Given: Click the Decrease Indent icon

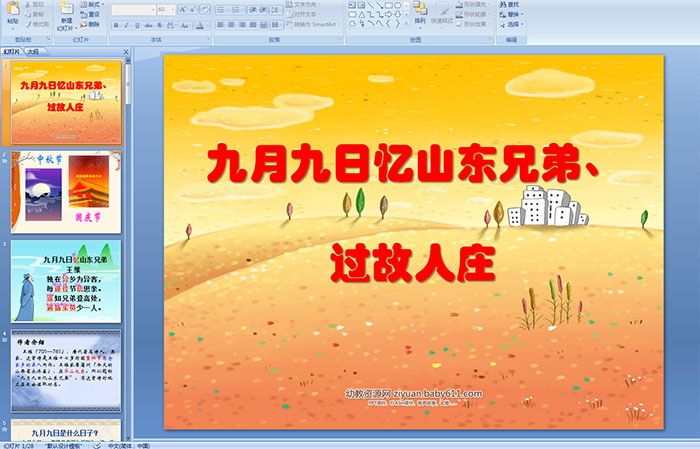Looking at the screenshot, I should (x=253, y=9).
